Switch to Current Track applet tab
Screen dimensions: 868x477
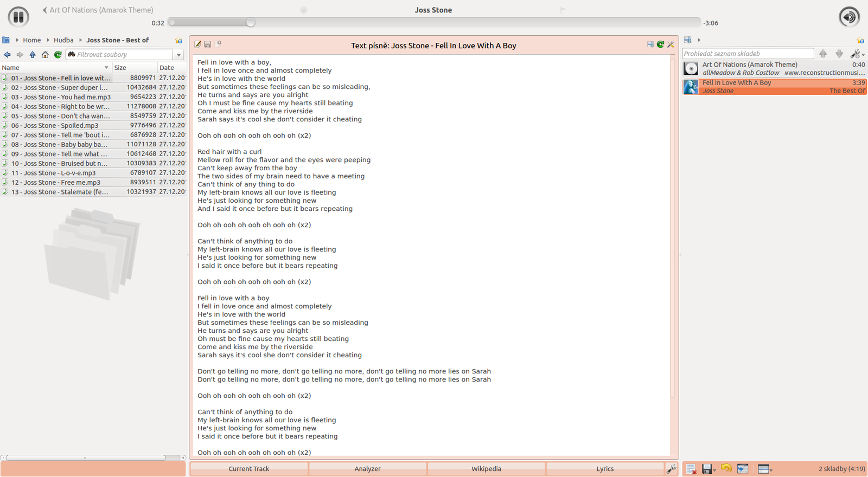point(249,469)
